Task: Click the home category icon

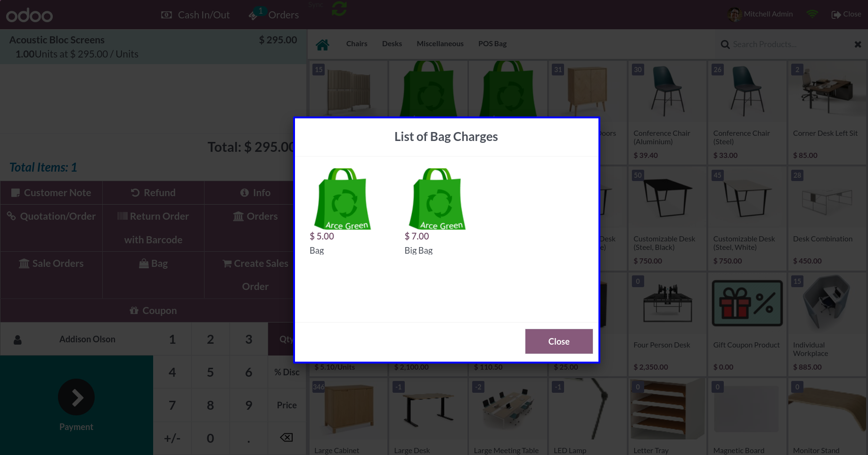Action: coord(322,45)
